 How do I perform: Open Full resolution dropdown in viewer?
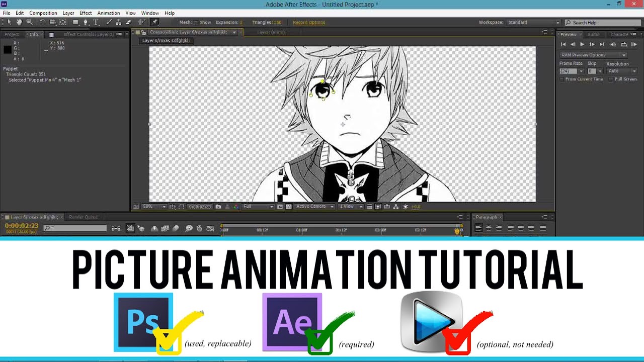[258, 207]
